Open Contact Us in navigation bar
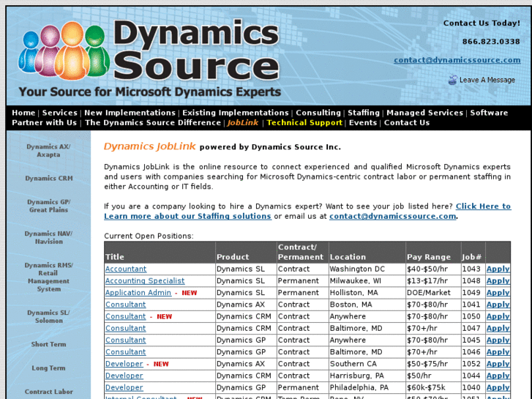Viewport: 532px width, 399px height. click(x=406, y=122)
